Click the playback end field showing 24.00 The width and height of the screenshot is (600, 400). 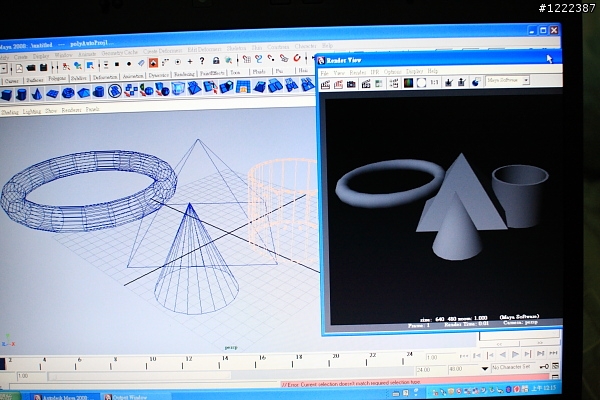pyautogui.click(x=430, y=370)
